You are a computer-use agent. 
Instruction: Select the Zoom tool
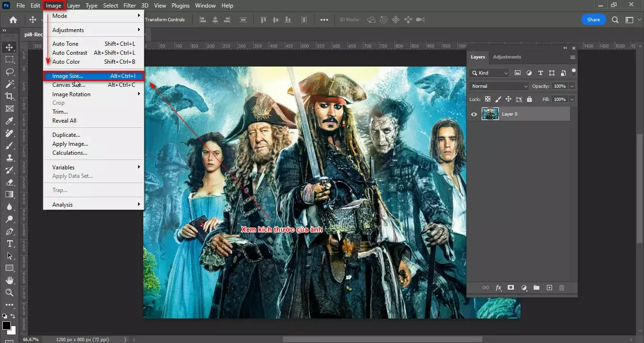tap(9, 293)
